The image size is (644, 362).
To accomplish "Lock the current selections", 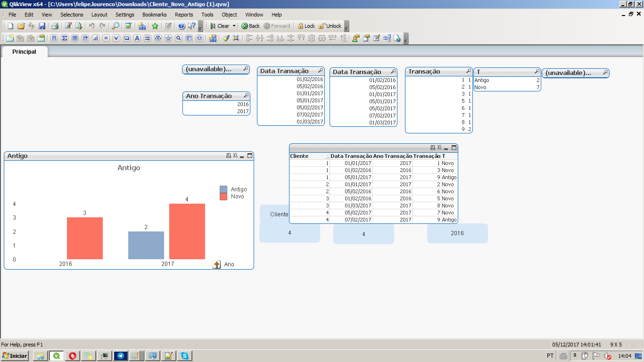I will click(306, 26).
